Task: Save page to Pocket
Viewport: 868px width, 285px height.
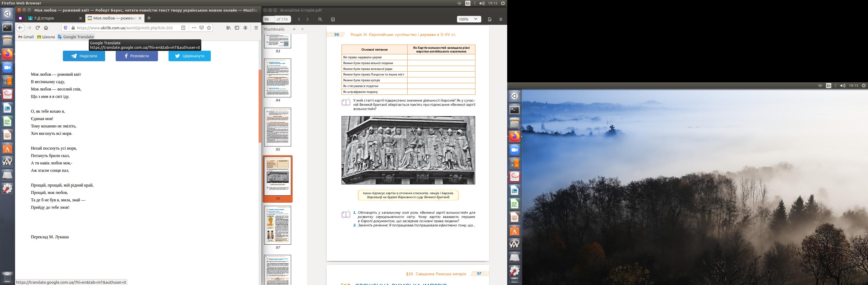Action: [x=202, y=28]
